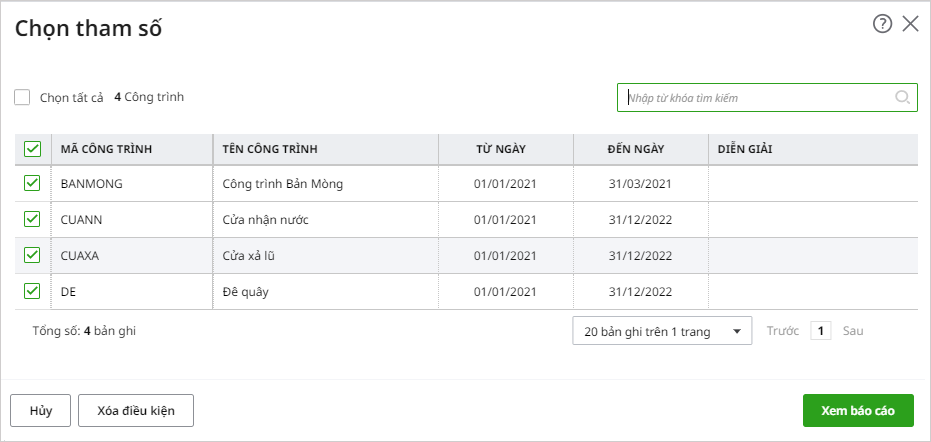Uncheck the CUAXA row checkbox

pyautogui.click(x=32, y=255)
